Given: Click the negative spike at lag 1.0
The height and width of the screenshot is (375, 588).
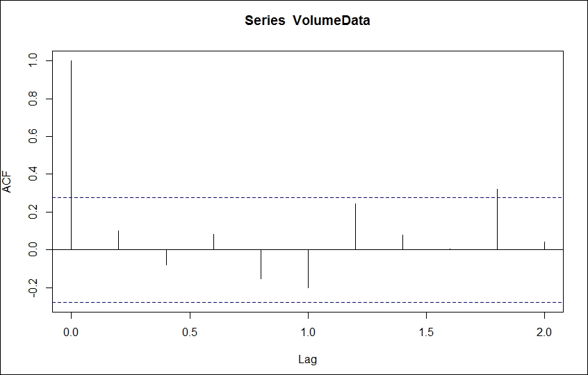Looking at the screenshot, I should point(309,269).
